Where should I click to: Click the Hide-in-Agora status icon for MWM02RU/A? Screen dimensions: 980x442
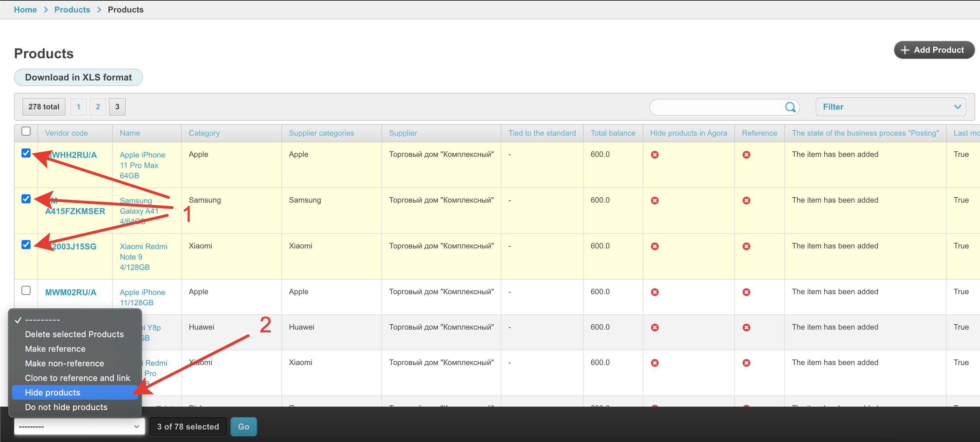tap(654, 292)
